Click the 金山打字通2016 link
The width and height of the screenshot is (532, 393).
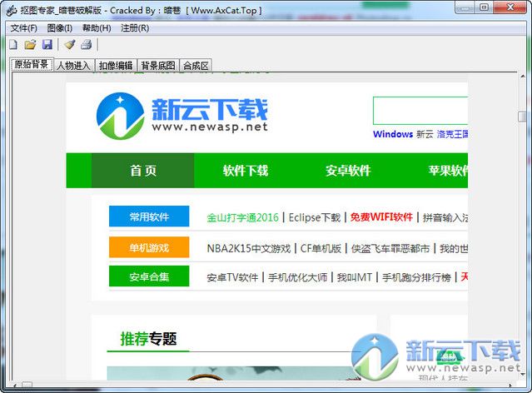(242, 217)
